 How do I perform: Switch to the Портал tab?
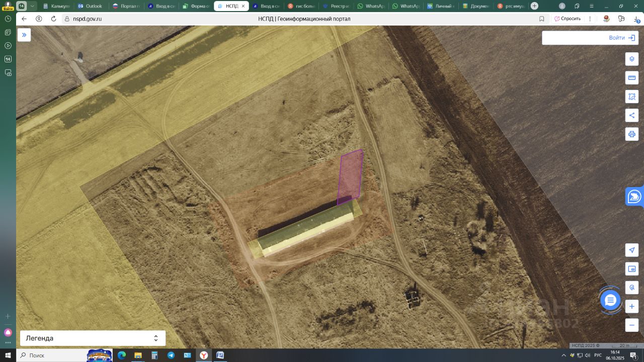[x=126, y=6]
